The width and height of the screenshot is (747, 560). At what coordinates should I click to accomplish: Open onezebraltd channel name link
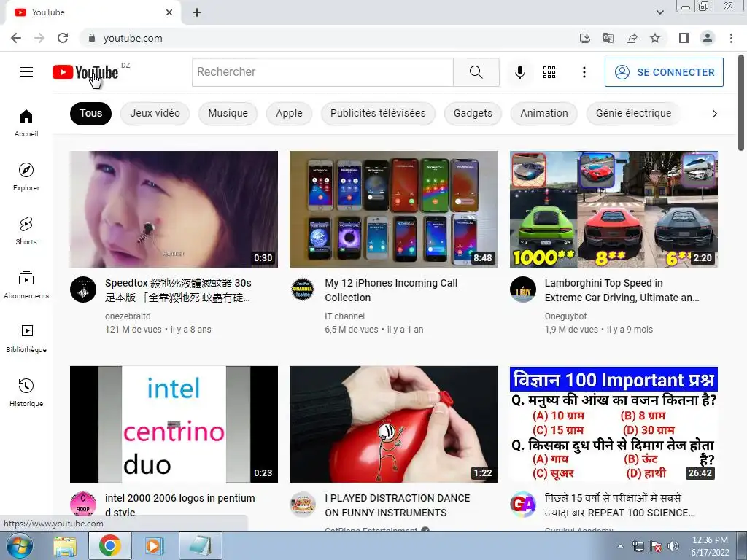coord(128,316)
